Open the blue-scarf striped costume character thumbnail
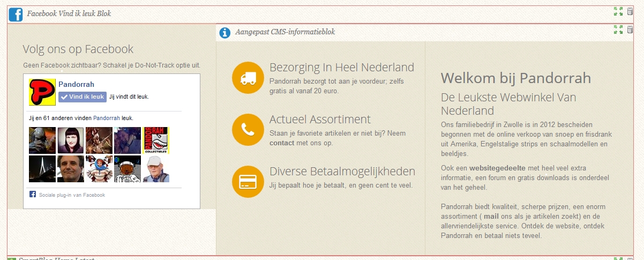 (x=99, y=169)
